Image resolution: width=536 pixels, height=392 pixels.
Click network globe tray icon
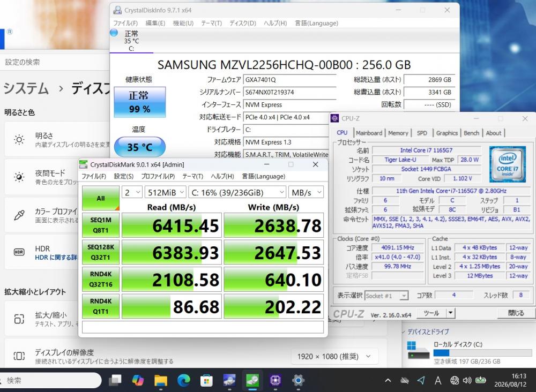pos(455,380)
